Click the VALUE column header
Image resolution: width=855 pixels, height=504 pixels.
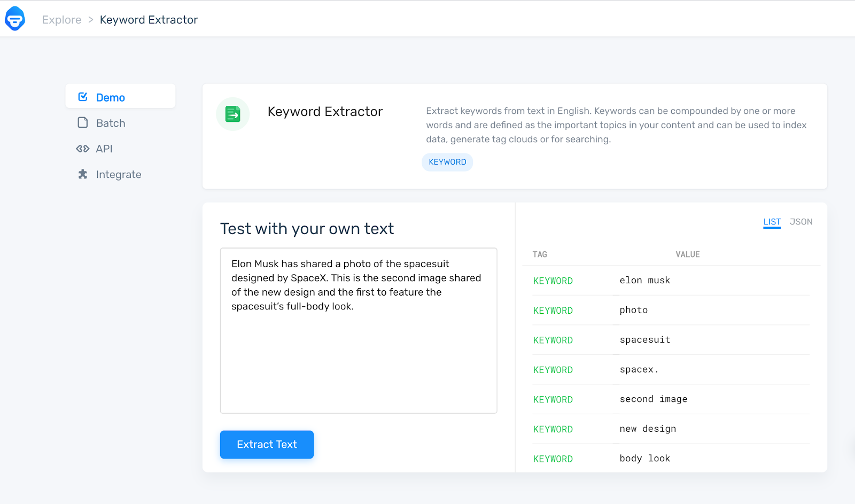(688, 254)
